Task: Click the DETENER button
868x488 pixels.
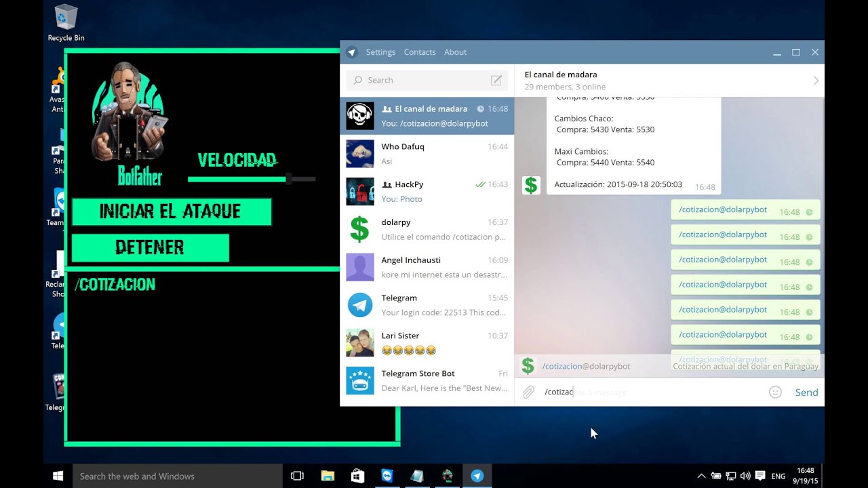Action: 150,247
